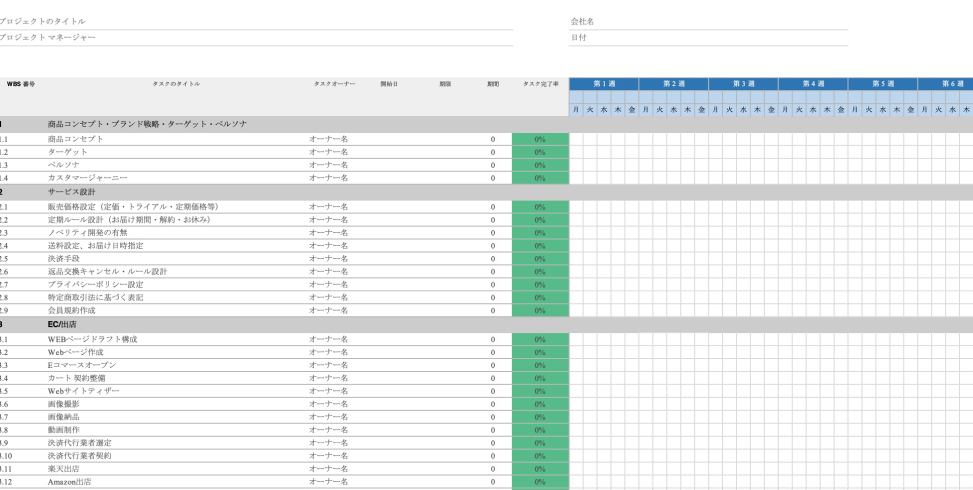Click the 会社名 field

tap(582, 21)
